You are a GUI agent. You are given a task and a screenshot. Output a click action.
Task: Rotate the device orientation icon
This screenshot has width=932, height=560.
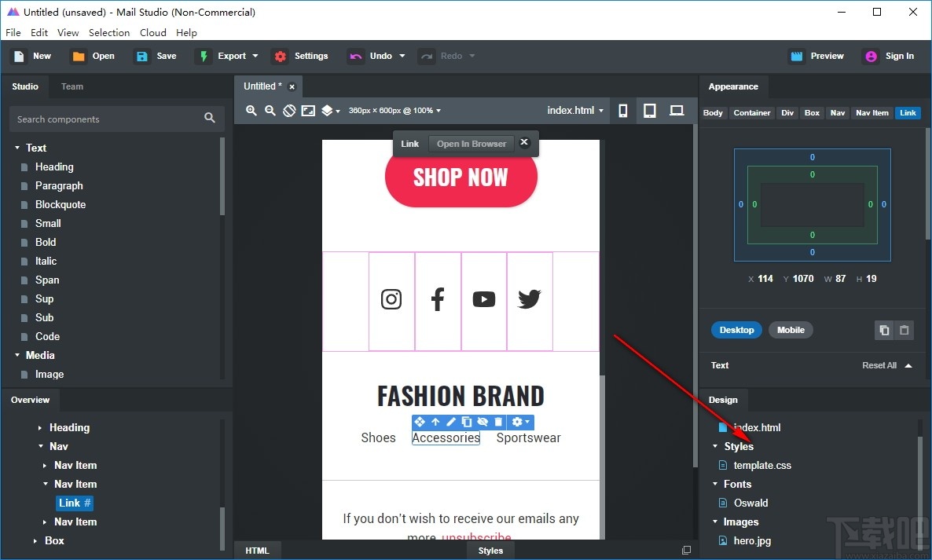(289, 111)
